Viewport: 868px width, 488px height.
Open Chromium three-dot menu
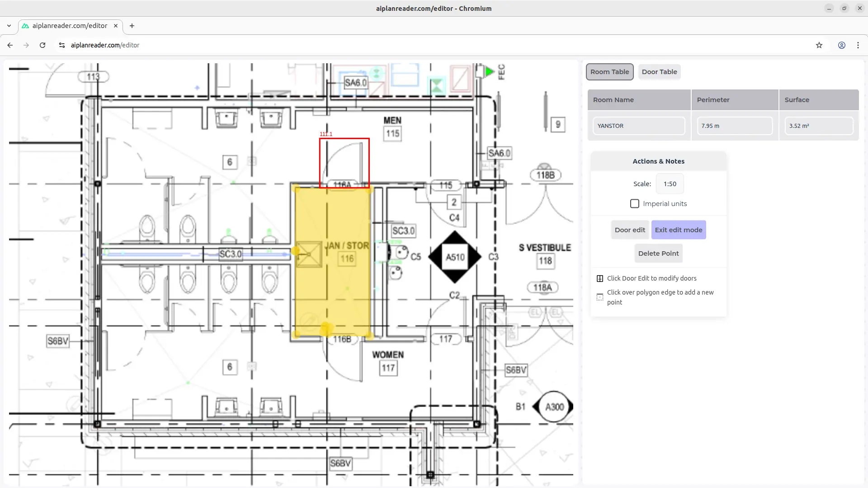click(x=858, y=45)
